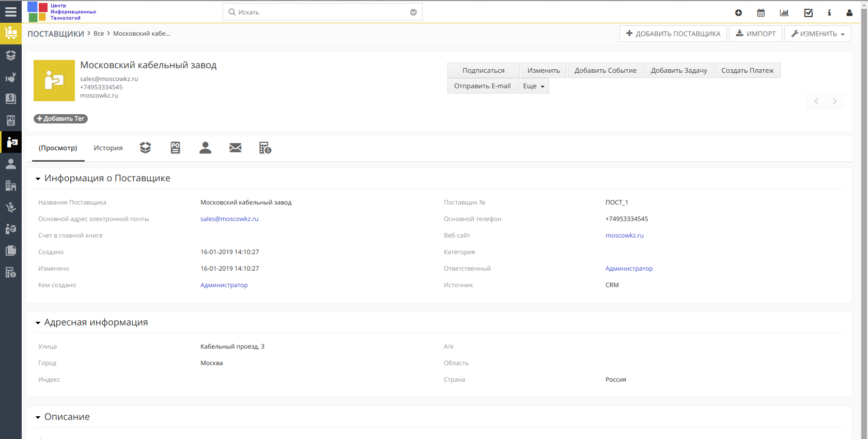Screen dimensions: 868x439
Task: Open the related Contacts person tab
Action: click(205, 148)
